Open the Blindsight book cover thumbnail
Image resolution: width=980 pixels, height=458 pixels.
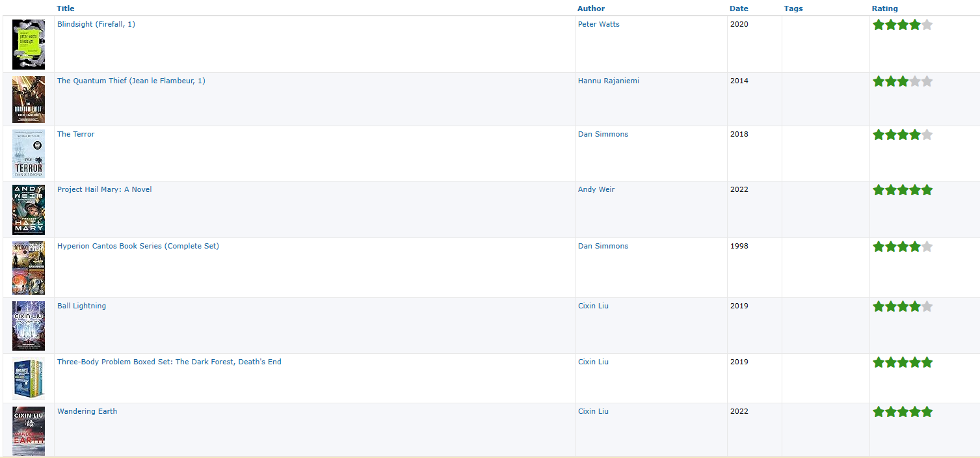(x=29, y=44)
